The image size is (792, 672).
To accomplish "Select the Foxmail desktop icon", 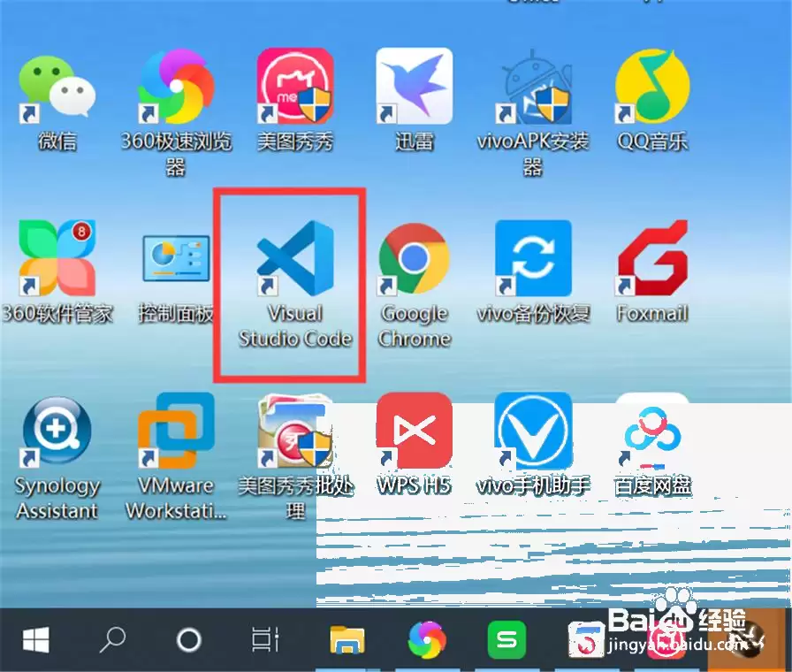I will tap(652, 257).
